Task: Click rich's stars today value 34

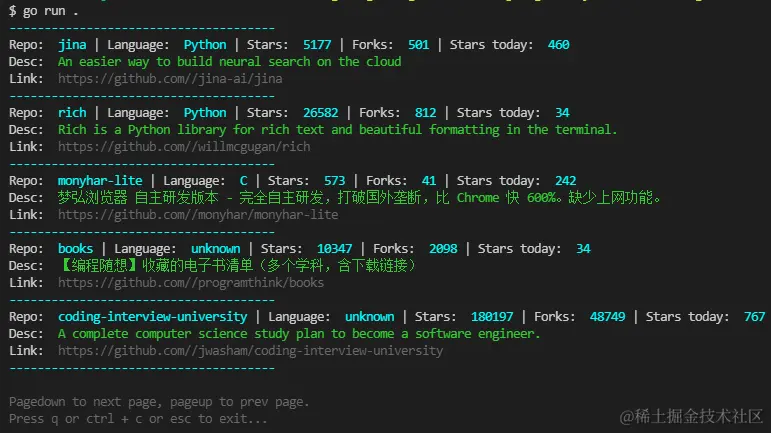Action: point(563,113)
